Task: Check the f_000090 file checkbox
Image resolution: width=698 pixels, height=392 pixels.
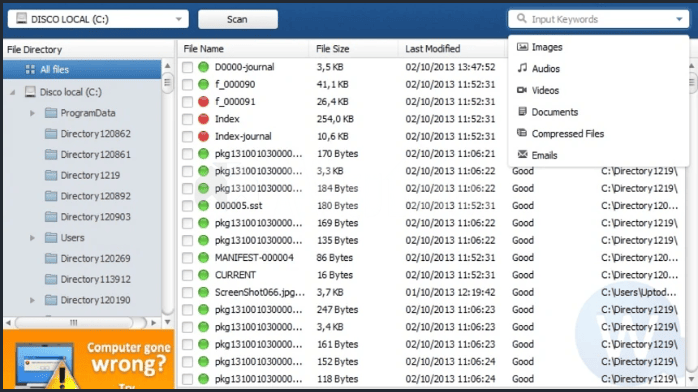Action: 187,85
